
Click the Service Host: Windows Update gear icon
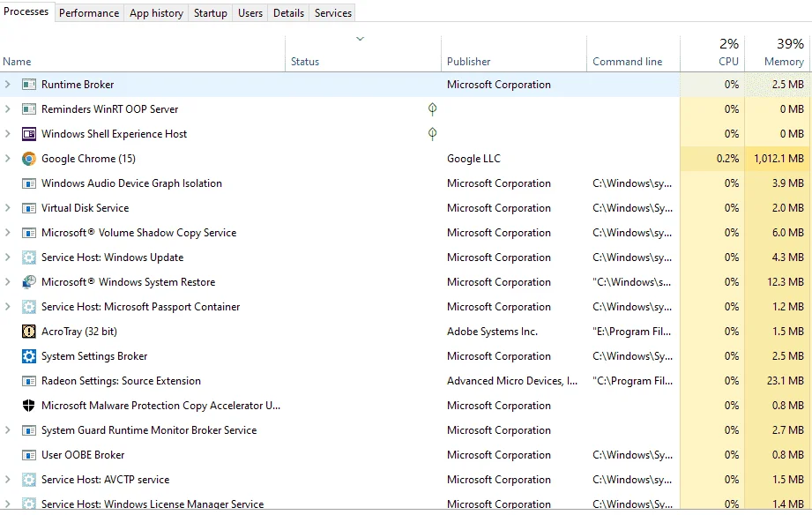[x=28, y=257]
